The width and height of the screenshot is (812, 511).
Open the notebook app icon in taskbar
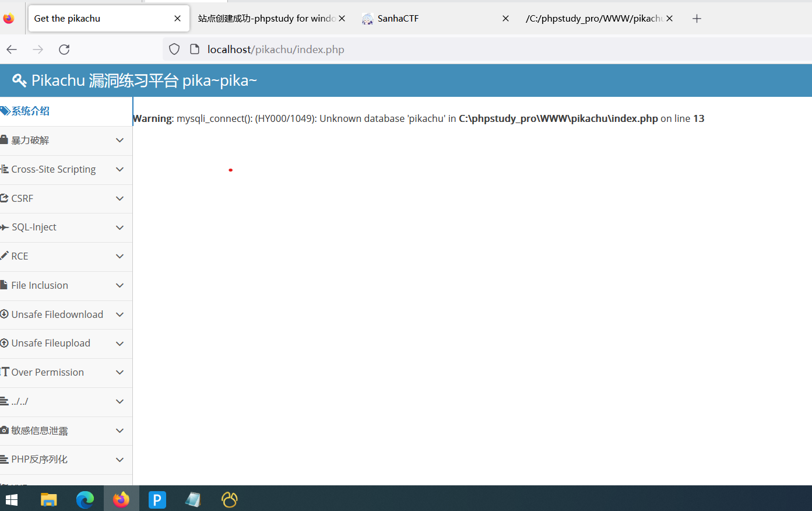pyautogui.click(x=193, y=499)
